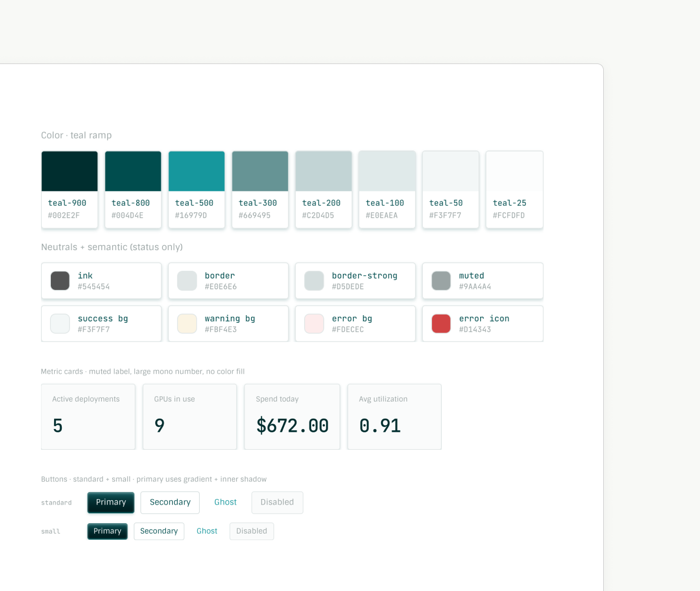Open the Avg utilization metric card
The image size is (700, 591).
coord(394,417)
